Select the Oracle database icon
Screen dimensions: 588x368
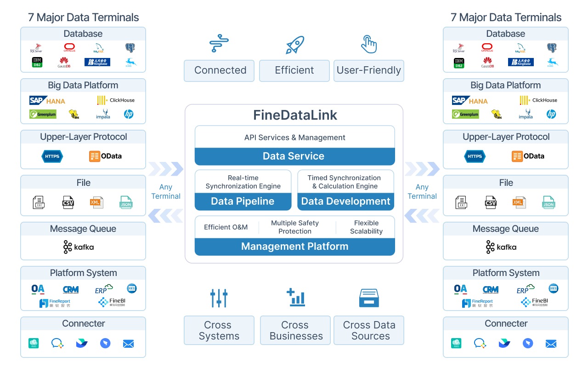click(68, 47)
